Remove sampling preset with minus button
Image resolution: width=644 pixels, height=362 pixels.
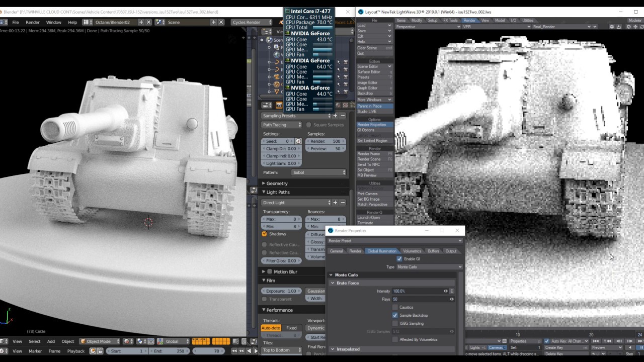343,116
